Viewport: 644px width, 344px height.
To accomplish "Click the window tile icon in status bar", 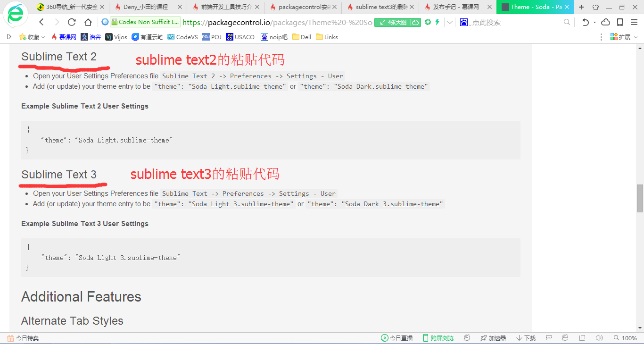I will tap(582, 338).
